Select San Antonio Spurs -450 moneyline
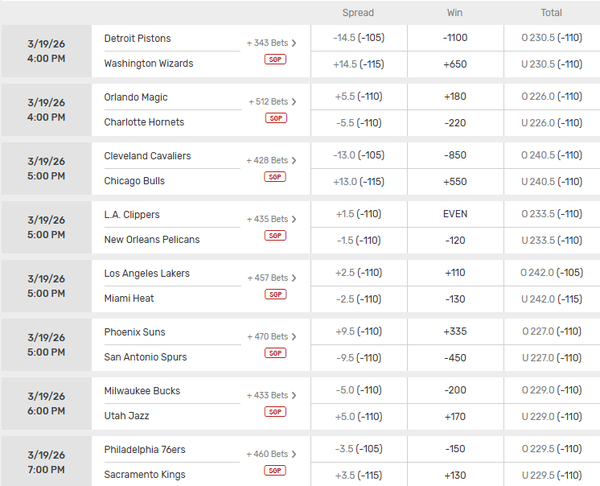 pyautogui.click(x=455, y=357)
